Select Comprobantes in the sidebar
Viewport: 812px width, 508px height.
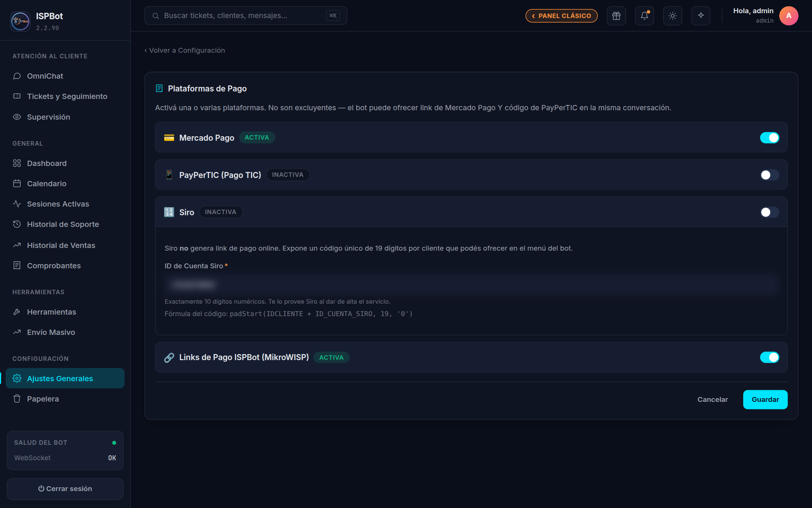(x=65, y=266)
